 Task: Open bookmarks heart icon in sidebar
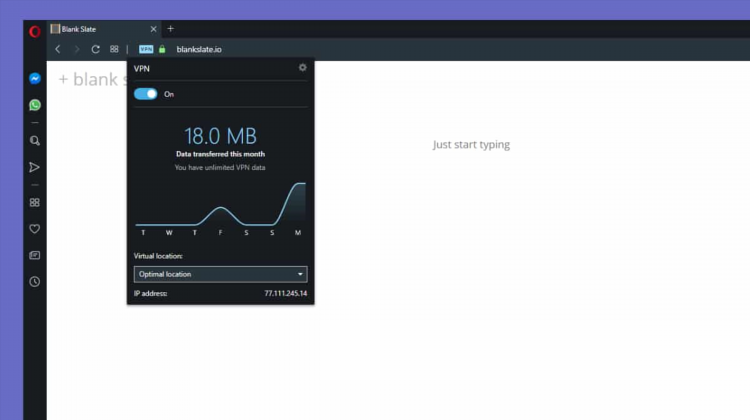click(x=34, y=229)
